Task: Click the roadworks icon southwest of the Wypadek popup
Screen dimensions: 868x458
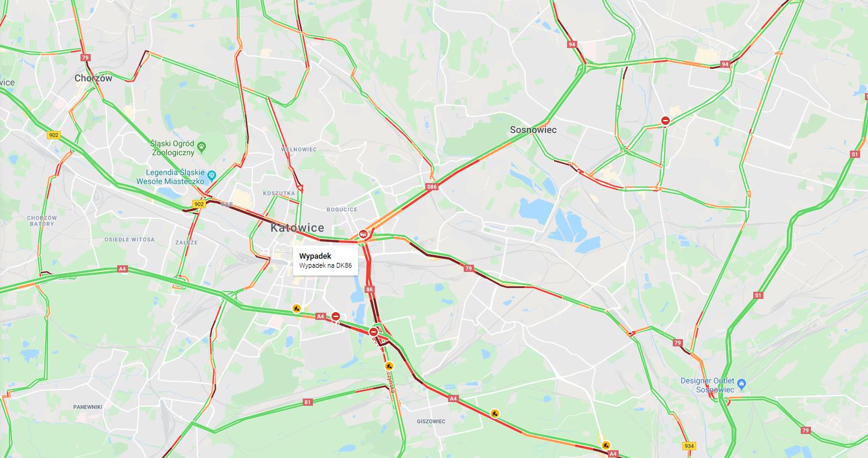Action: 296,308
